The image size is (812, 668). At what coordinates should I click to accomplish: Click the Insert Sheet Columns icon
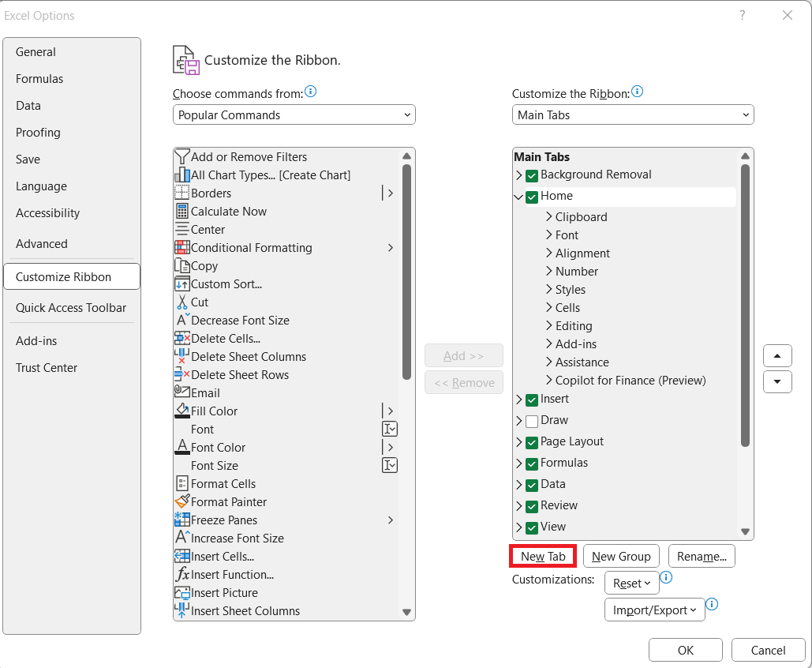(x=181, y=610)
